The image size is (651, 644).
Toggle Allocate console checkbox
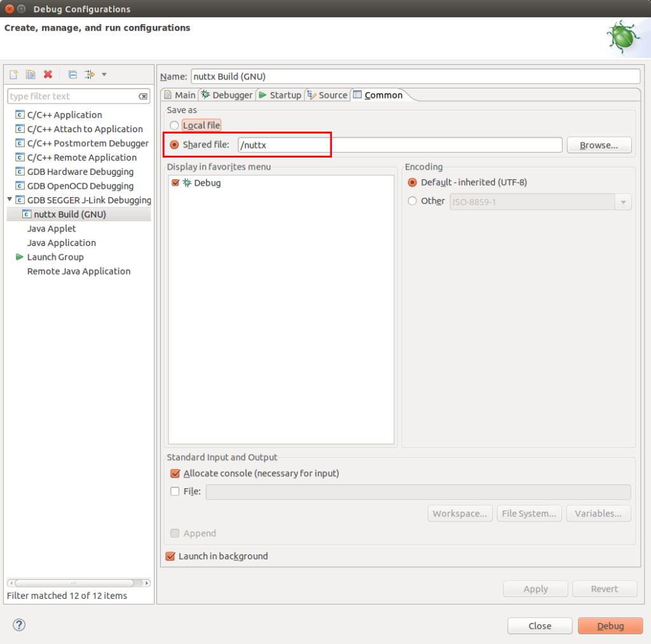175,474
